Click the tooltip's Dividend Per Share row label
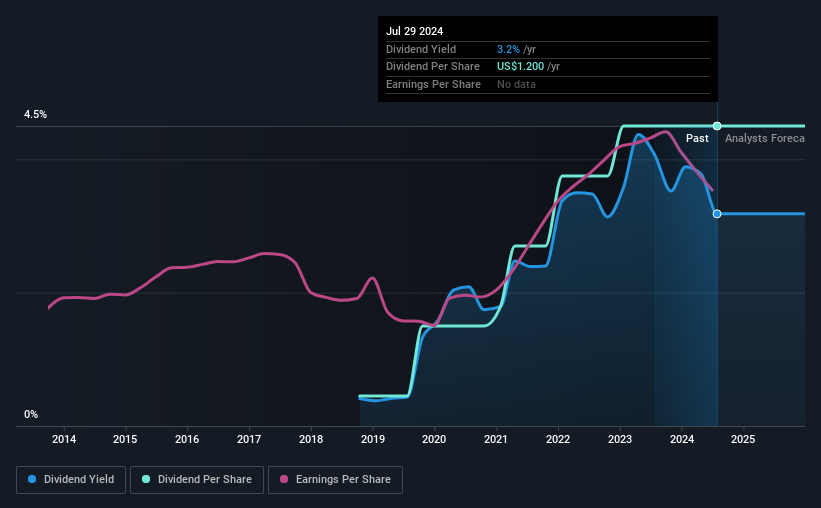 [432, 67]
